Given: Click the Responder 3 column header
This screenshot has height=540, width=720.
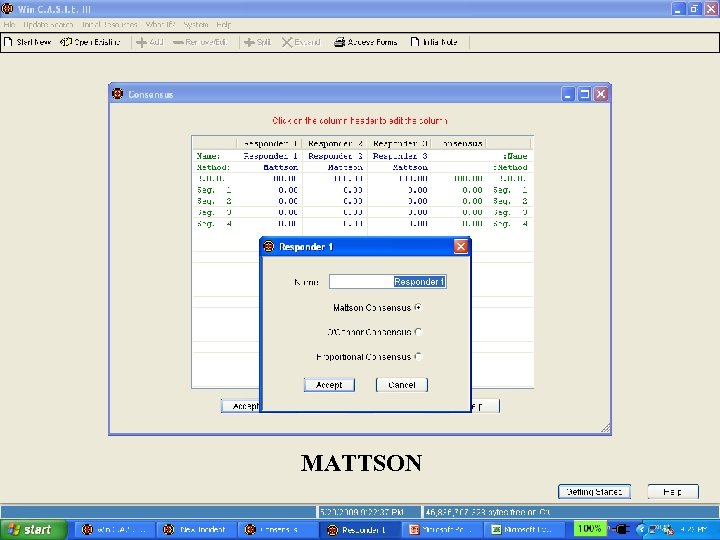Looking at the screenshot, I should pos(400,144).
